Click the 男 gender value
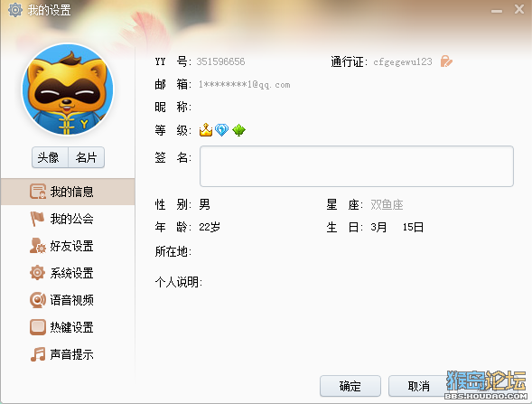 (x=205, y=205)
